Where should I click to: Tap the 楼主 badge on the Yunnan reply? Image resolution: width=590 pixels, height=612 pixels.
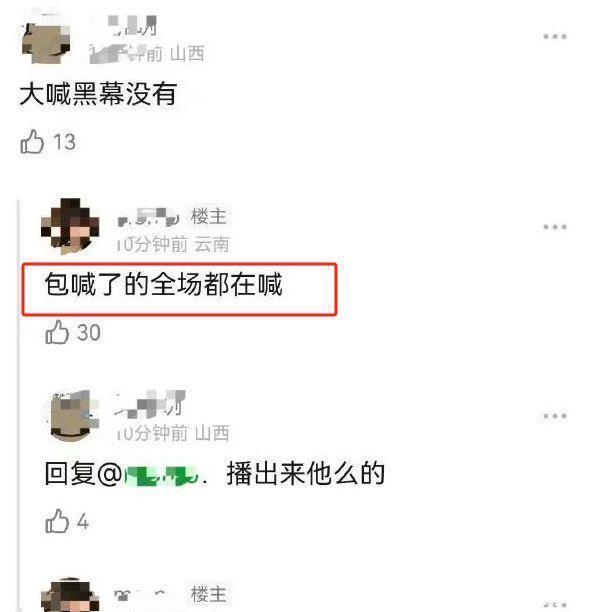click(208, 217)
